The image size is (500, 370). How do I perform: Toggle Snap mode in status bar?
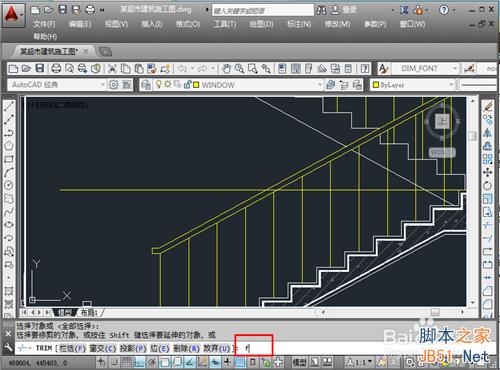[114, 362]
